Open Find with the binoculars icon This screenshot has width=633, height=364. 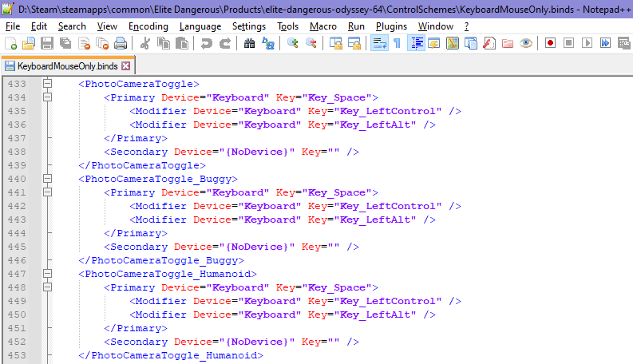click(250, 43)
